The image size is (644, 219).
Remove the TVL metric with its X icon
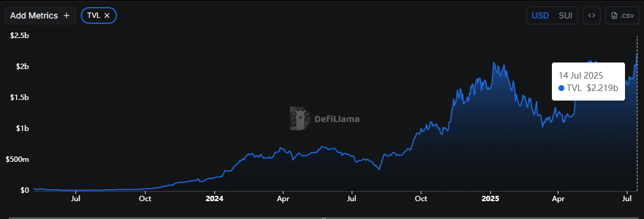(x=107, y=15)
